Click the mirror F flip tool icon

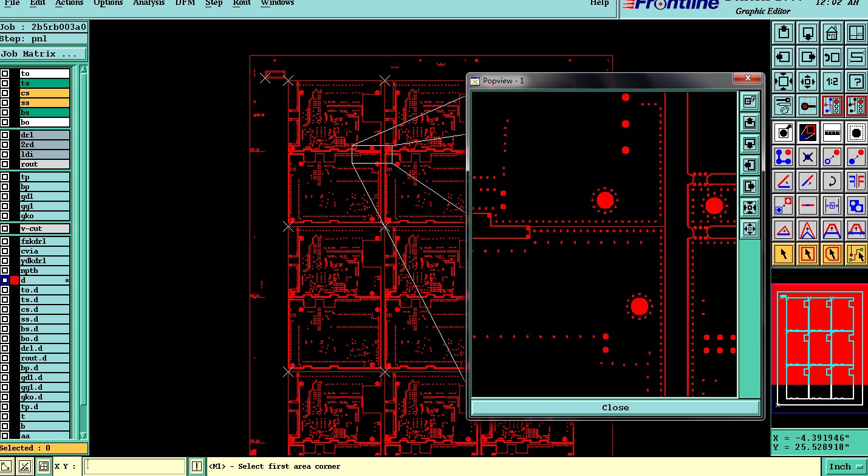[856, 181]
